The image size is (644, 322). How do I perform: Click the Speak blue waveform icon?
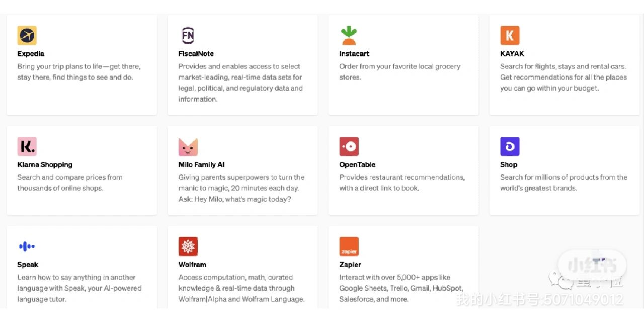click(27, 247)
